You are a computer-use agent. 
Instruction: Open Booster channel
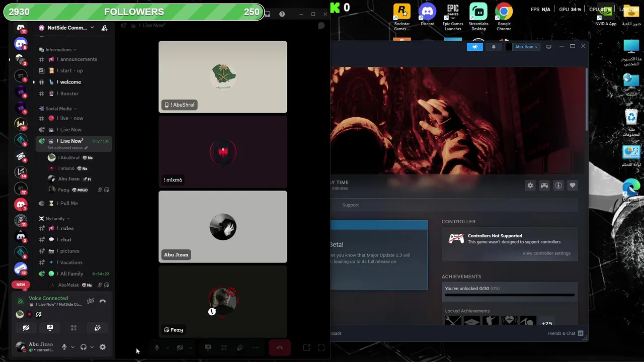click(74, 94)
